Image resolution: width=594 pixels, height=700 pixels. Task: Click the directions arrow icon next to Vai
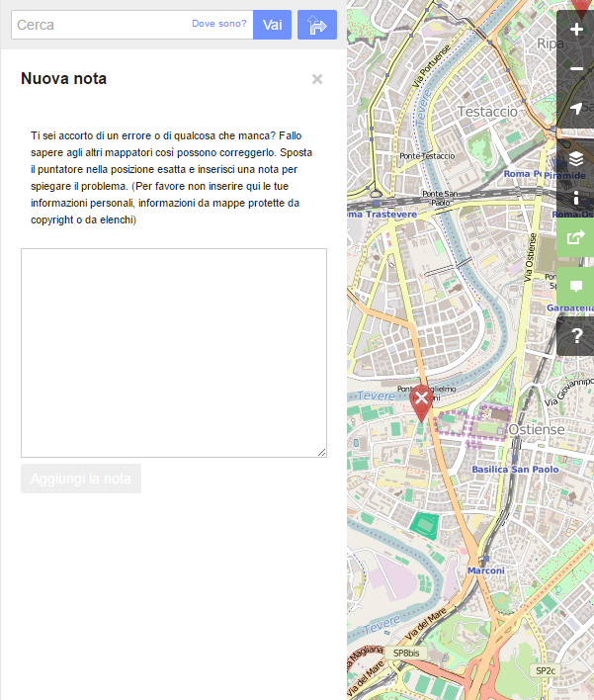click(x=317, y=25)
